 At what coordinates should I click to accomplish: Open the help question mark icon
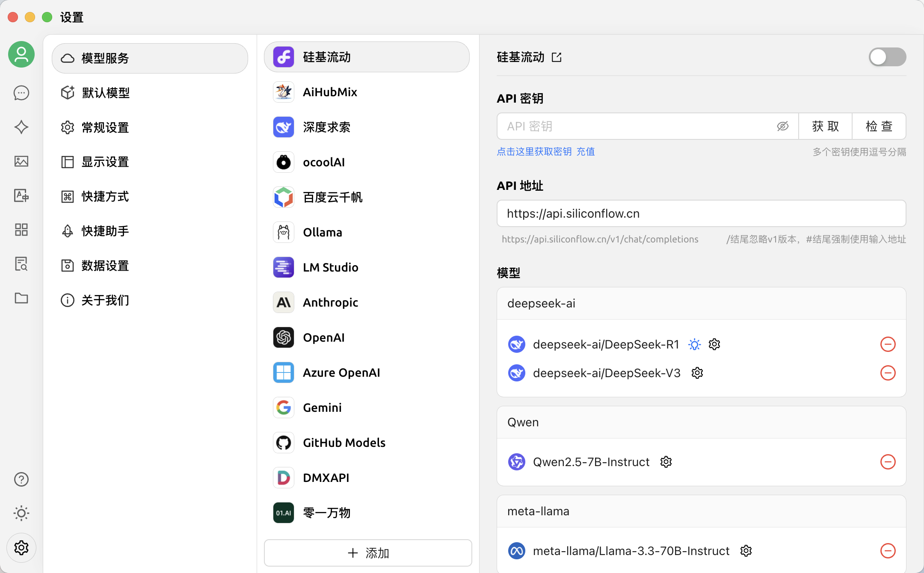[x=21, y=479]
